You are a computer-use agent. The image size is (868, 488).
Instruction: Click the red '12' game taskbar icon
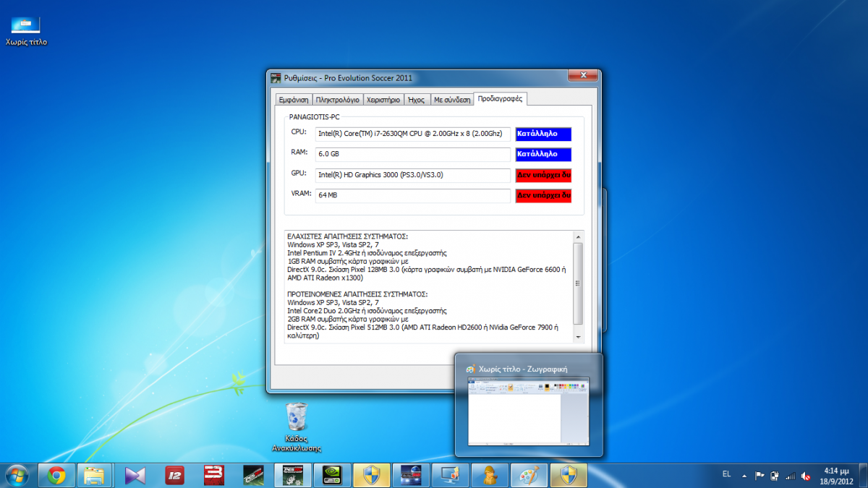coord(174,475)
